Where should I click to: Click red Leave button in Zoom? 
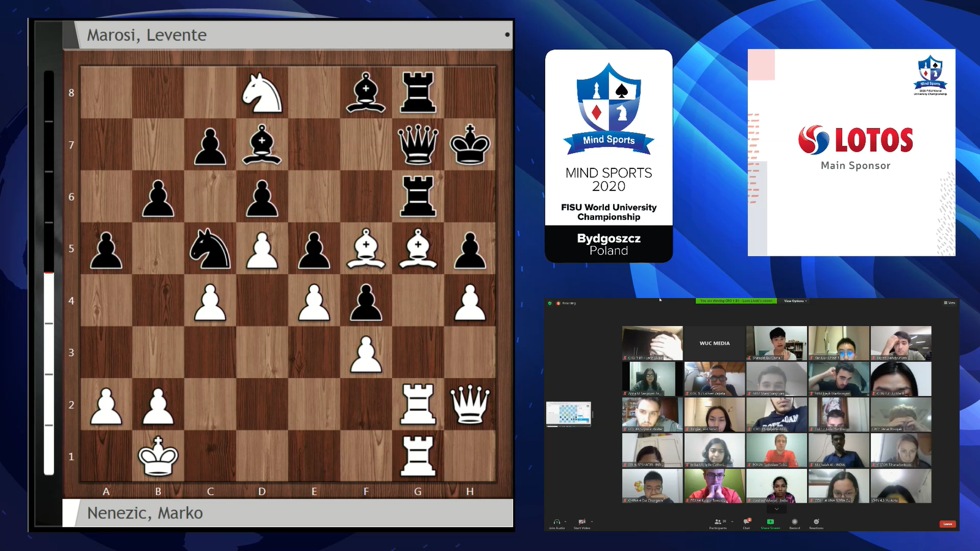tap(948, 524)
